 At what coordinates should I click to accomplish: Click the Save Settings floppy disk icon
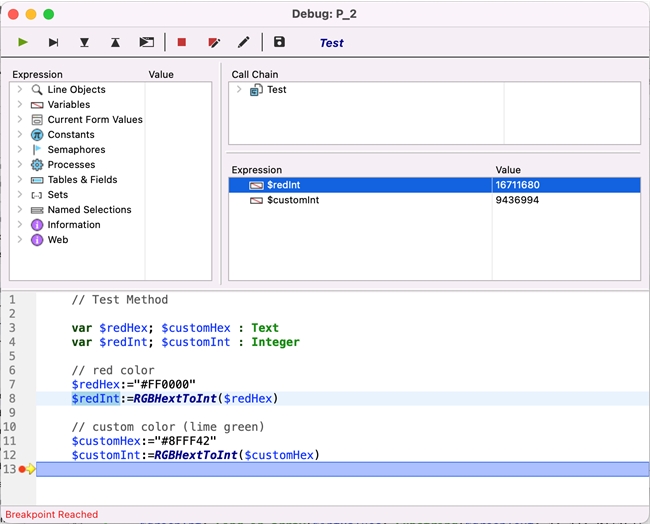[x=279, y=42]
